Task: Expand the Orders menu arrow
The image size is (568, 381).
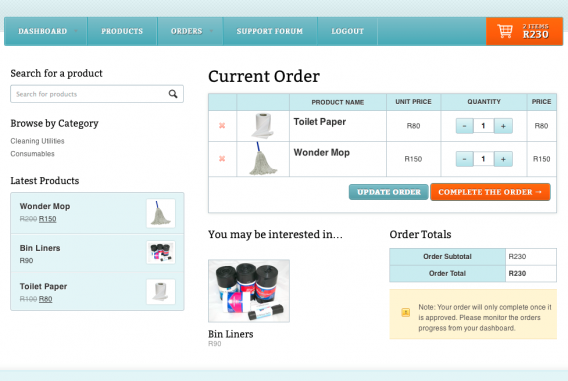Action: click(211, 31)
